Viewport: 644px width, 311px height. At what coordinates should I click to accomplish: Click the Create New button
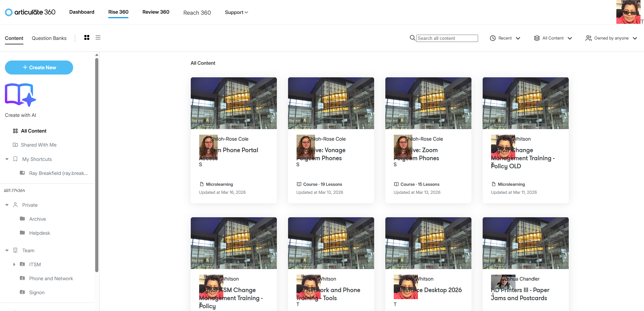[39, 68]
